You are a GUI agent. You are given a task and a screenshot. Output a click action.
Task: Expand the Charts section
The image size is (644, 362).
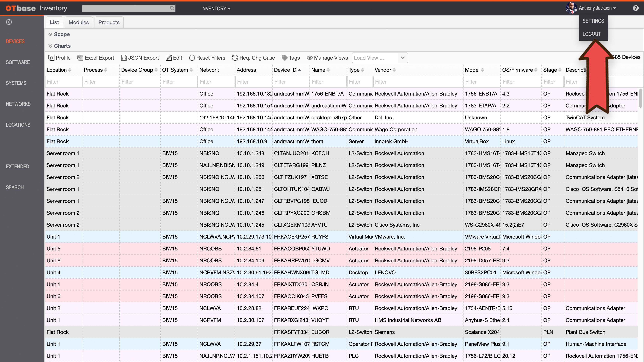point(59,46)
